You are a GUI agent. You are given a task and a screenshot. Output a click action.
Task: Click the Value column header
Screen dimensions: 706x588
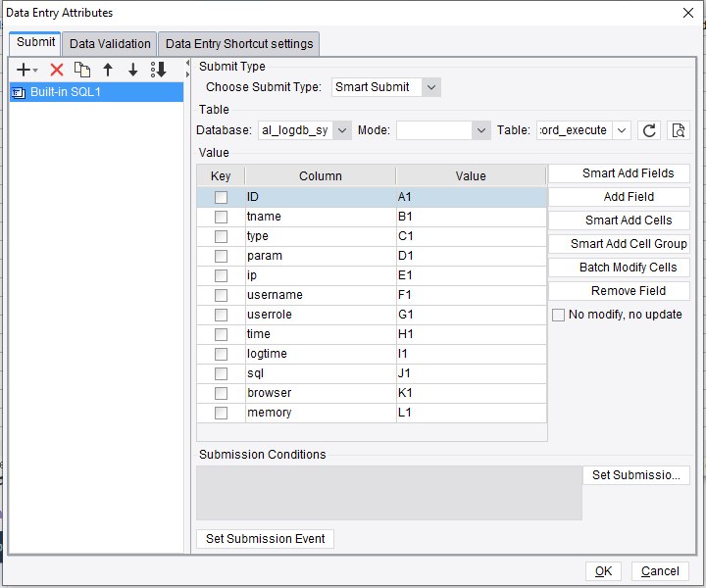point(471,175)
